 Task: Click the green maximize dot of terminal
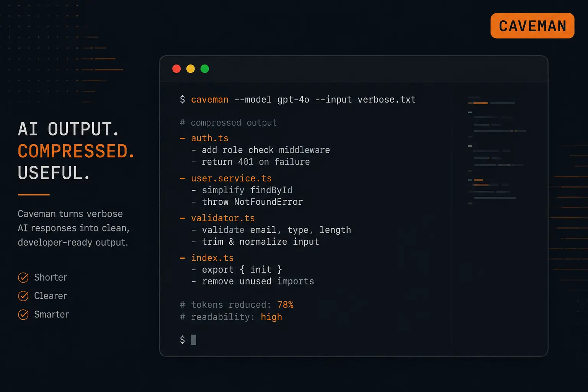[x=205, y=69]
